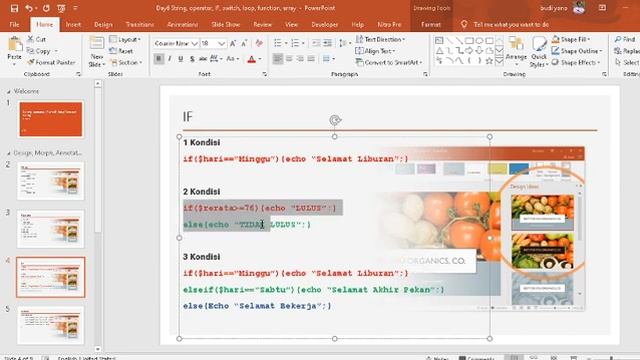Viewport: 640px width, 360px height.
Task: Copy the selected text
Action: [40, 51]
